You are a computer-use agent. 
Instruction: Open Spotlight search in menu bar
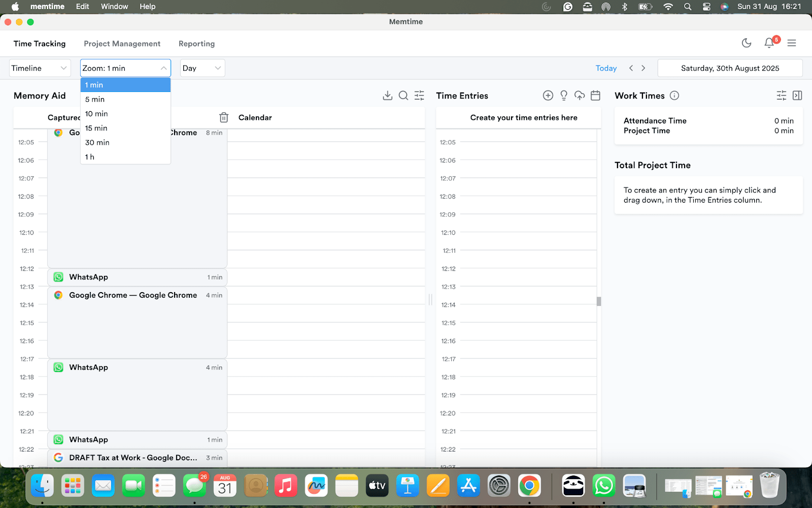pyautogui.click(x=688, y=7)
